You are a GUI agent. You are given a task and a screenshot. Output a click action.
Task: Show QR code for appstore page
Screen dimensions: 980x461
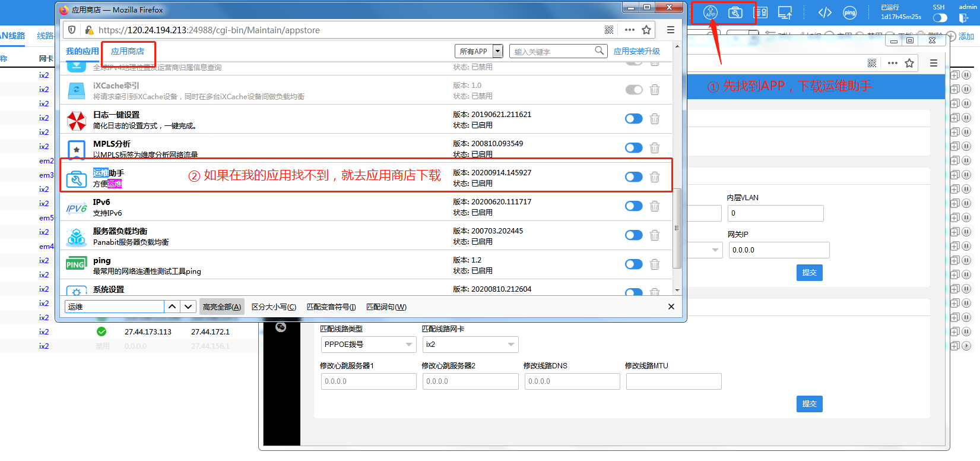[x=609, y=30]
